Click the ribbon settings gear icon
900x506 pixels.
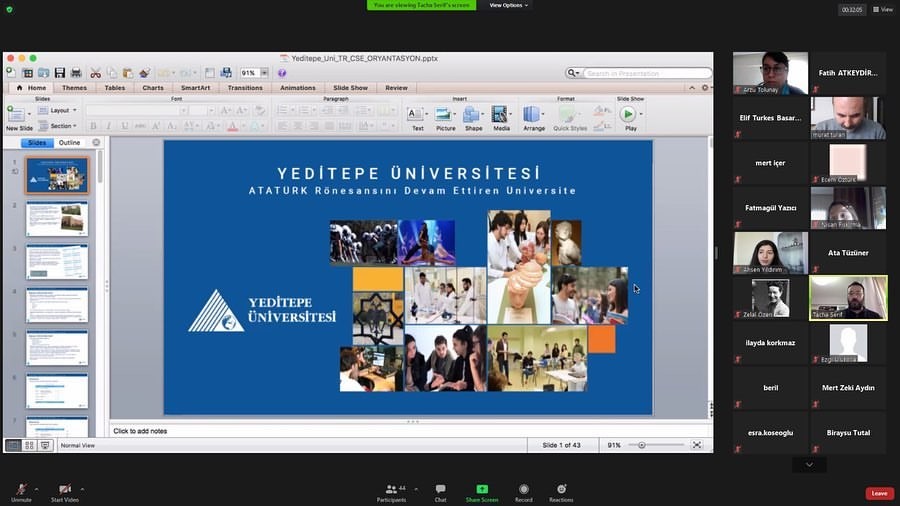point(705,88)
